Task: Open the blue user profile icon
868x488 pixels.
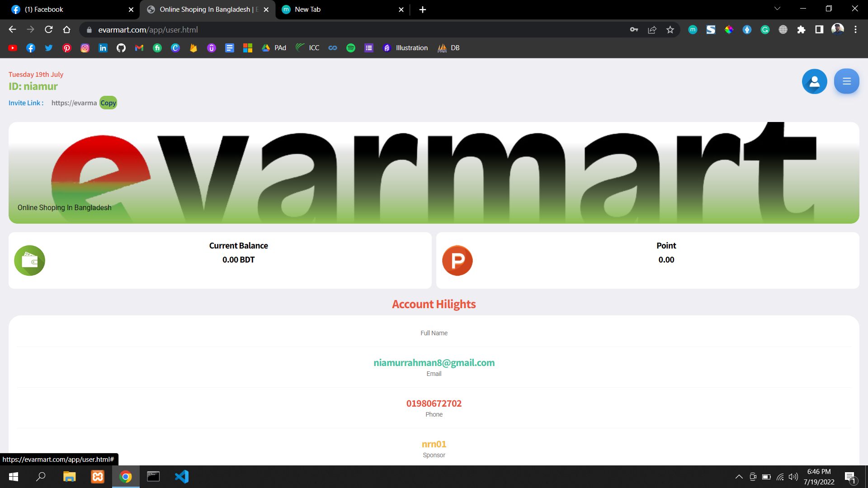Action: pyautogui.click(x=814, y=81)
